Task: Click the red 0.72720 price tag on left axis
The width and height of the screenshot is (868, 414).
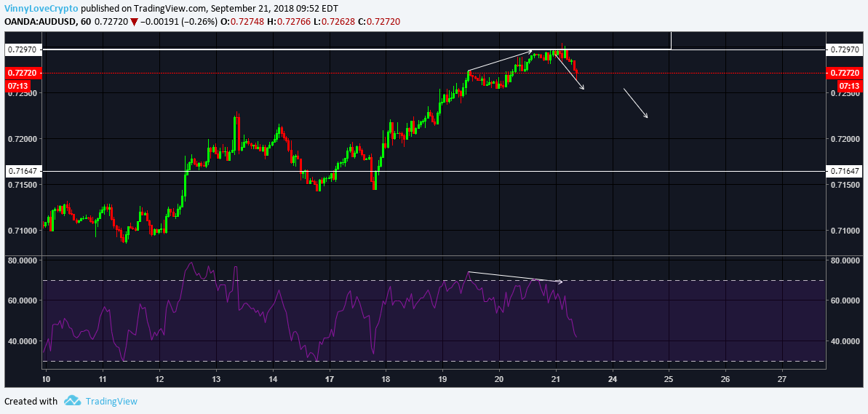Action: [22, 73]
